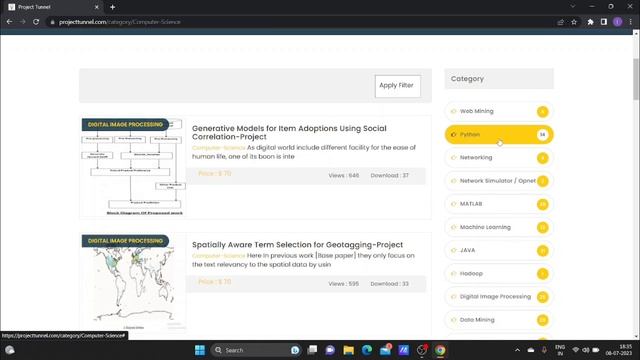Open the taskbar clock and date
The height and width of the screenshot is (360, 640).
(x=618, y=350)
